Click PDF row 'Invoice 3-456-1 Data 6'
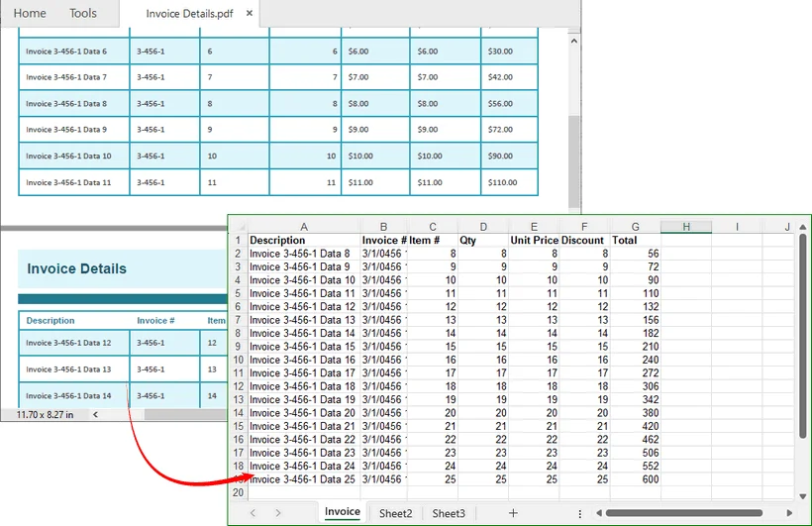812x526 pixels. click(278, 52)
